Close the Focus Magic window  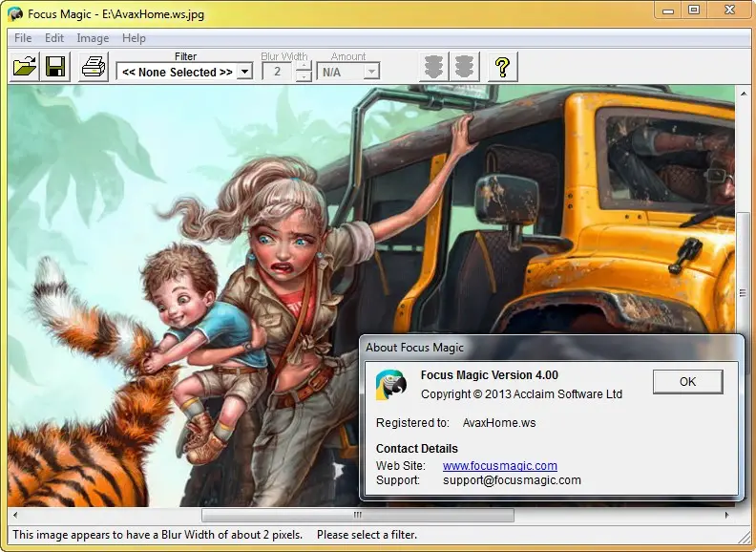pyautogui.click(x=729, y=11)
